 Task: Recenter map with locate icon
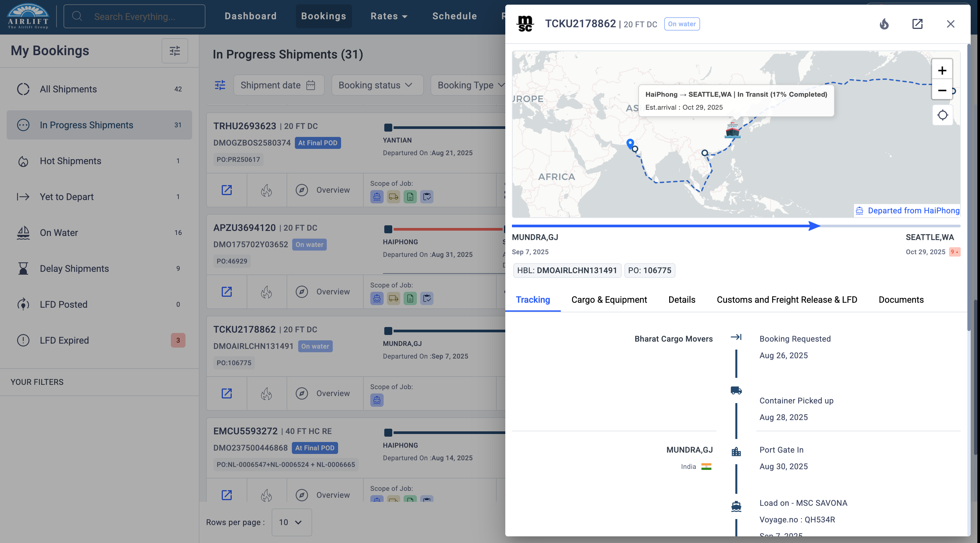[x=942, y=115]
